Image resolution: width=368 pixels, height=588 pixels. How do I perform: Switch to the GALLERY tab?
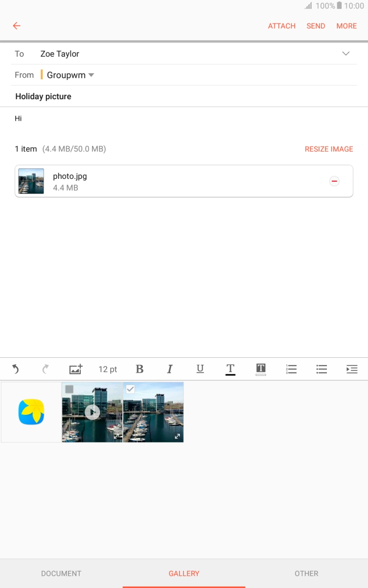(184, 573)
